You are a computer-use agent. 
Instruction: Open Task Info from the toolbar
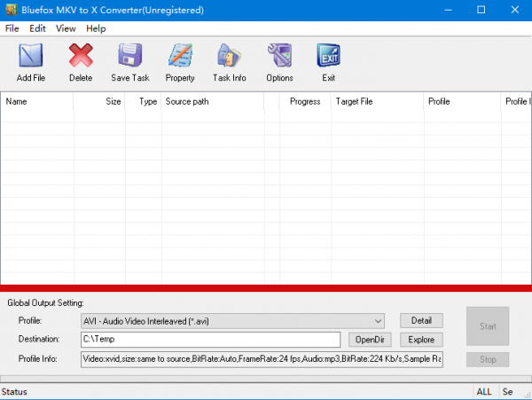pos(230,58)
